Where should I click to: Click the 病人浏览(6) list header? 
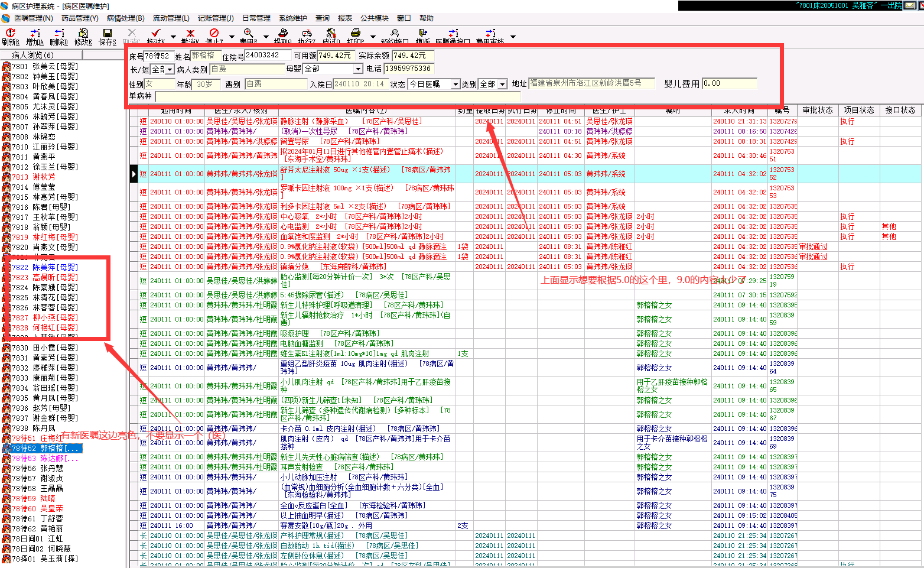click(x=41, y=55)
